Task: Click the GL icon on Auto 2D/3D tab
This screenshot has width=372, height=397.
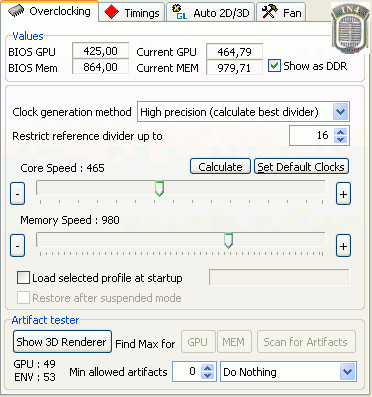Action: click(179, 12)
